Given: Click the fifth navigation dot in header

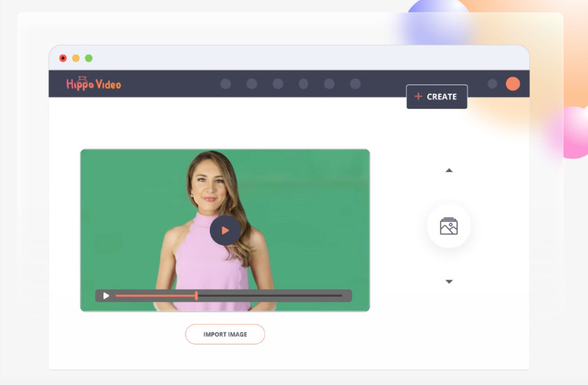Looking at the screenshot, I should coord(329,84).
